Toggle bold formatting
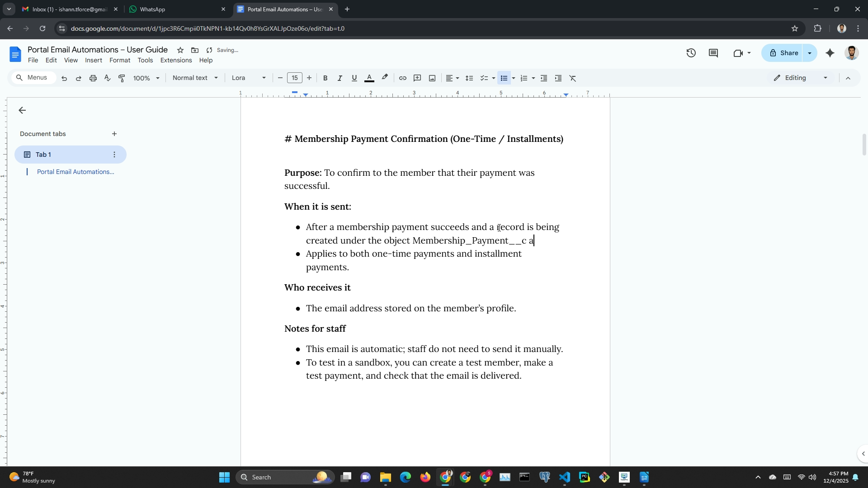The height and width of the screenshot is (488, 868). (325, 78)
